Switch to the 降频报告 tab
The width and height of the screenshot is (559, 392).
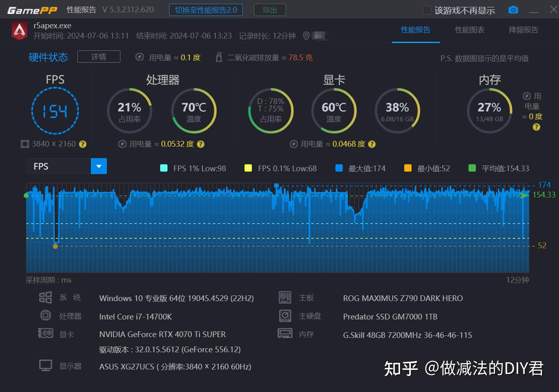tap(523, 30)
